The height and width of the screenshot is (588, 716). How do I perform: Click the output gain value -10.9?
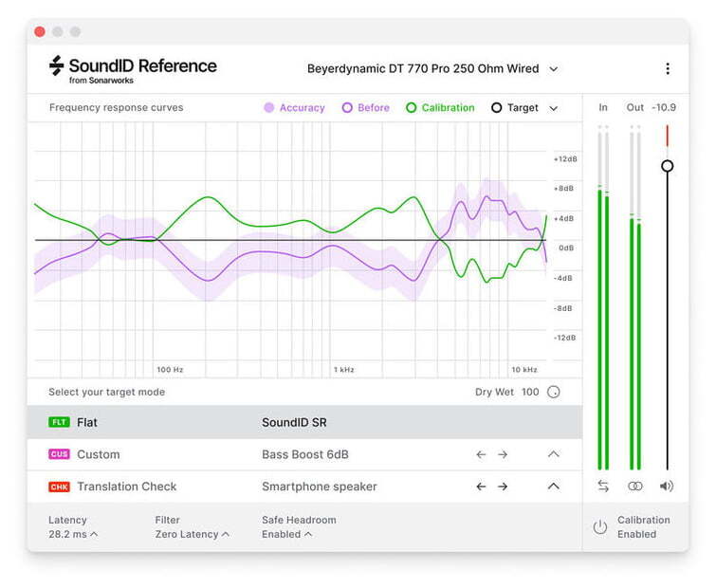pos(664,108)
